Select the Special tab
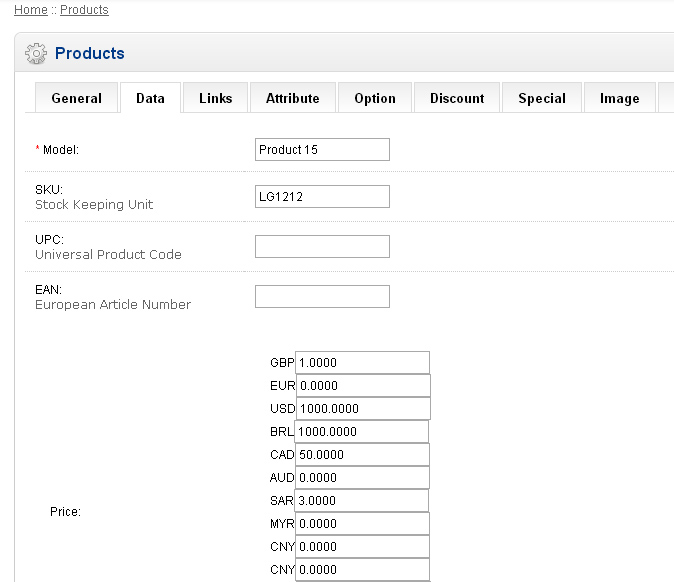The width and height of the screenshot is (674, 582). (542, 98)
